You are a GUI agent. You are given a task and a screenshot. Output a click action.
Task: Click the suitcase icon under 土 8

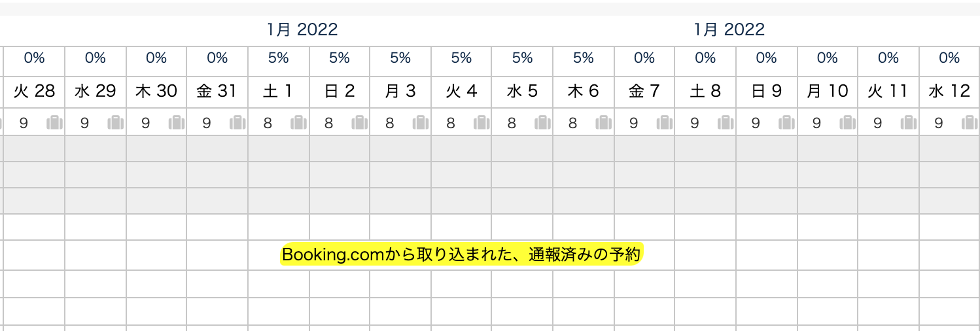[x=726, y=123]
